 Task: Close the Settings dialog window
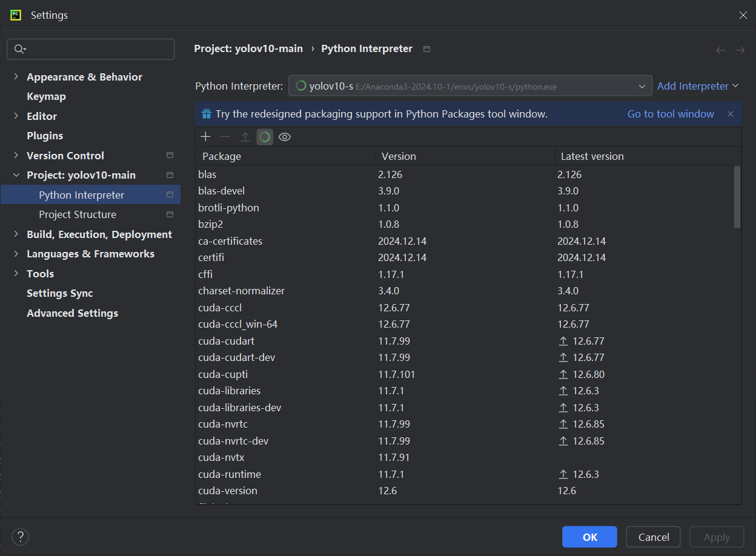(743, 15)
